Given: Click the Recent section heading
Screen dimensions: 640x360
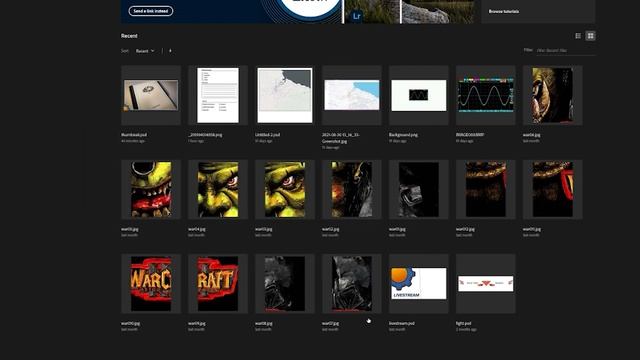Looking at the screenshot, I should tap(129, 36).
